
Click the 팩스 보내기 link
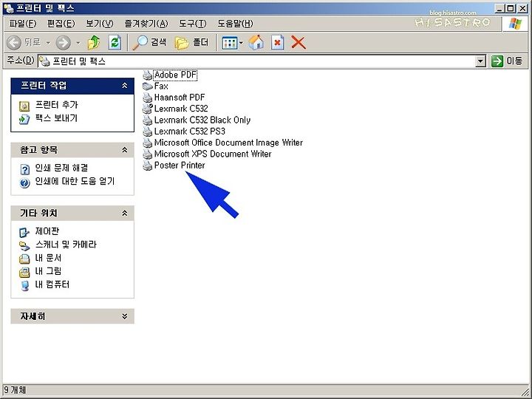click(x=57, y=118)
